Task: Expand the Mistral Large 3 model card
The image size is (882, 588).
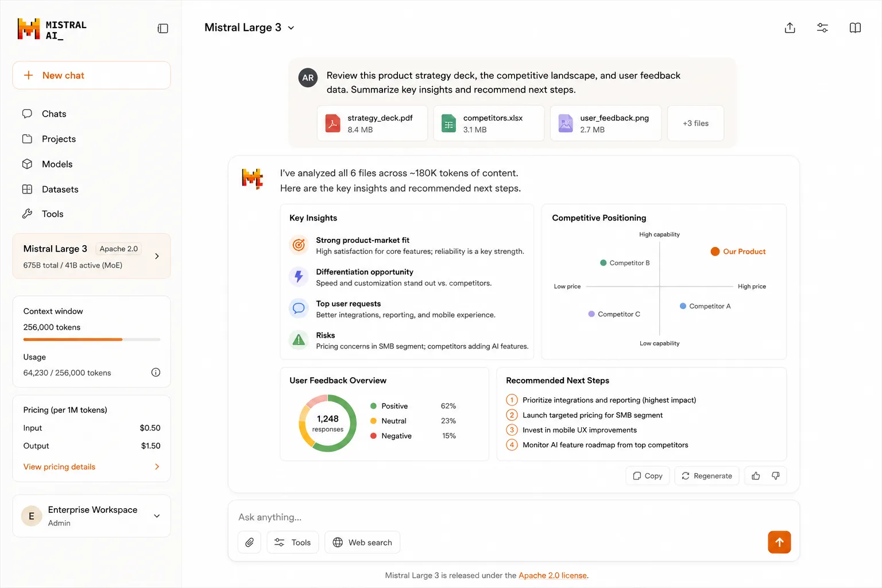Action: click(157, 256)
